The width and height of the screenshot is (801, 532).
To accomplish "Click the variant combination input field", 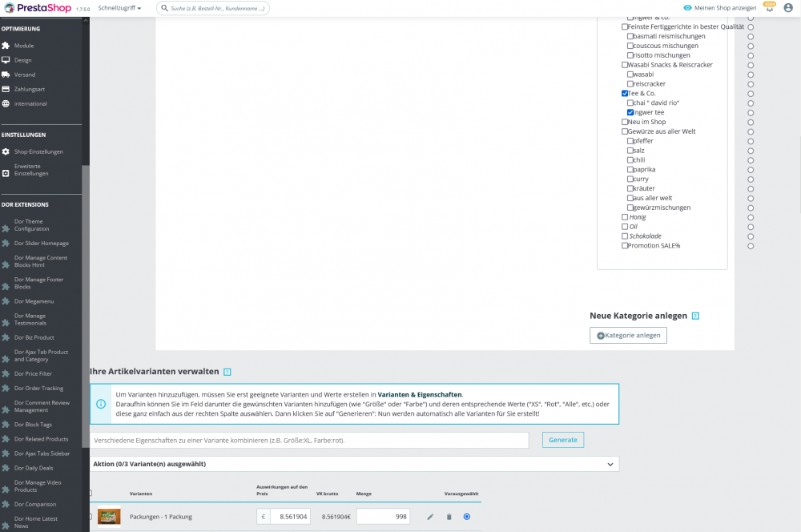I will 304,440.
